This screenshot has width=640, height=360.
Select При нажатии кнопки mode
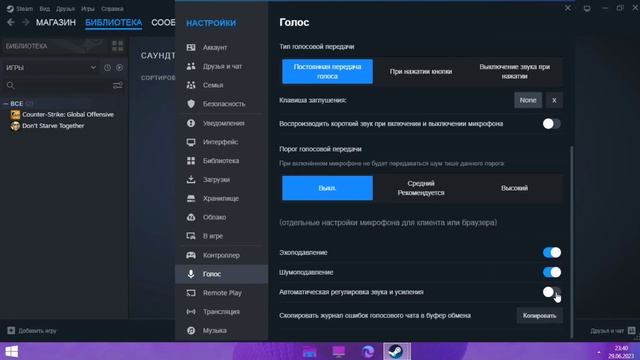(421, 71)
